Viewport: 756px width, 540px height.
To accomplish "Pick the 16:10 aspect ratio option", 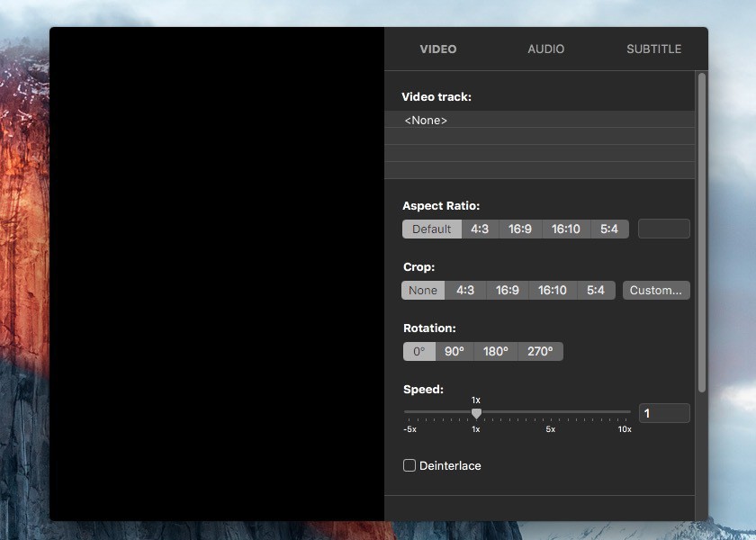I will coord(565,229).
